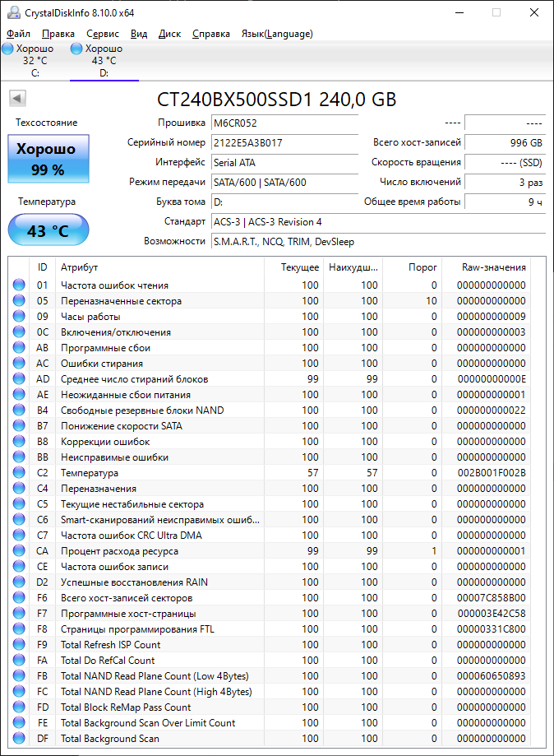The width and height of the screenshot is (554, 756).
Task: Click status orb of attribute C2 Температура row
Action: coord(19,472)
